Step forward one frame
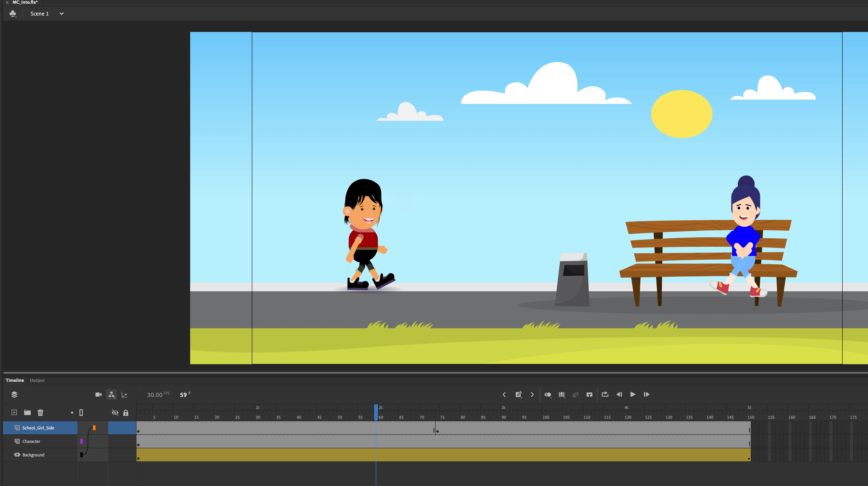Screen dimensions: 868x486 click(646, 395)
